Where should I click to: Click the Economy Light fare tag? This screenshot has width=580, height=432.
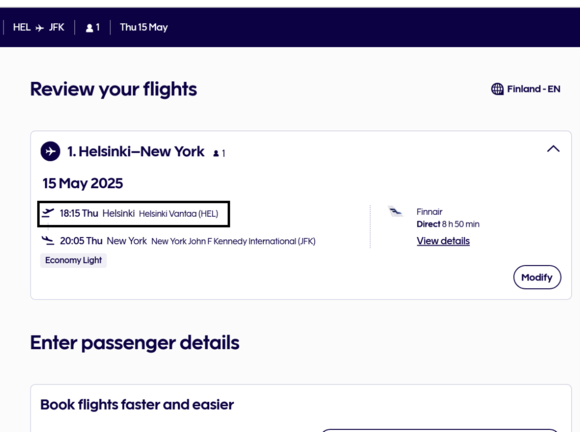coord(73,260)
